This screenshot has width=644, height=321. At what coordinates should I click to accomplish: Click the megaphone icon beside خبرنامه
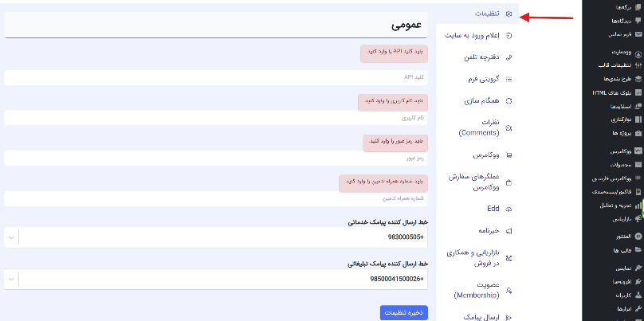[x=509, y=230]
